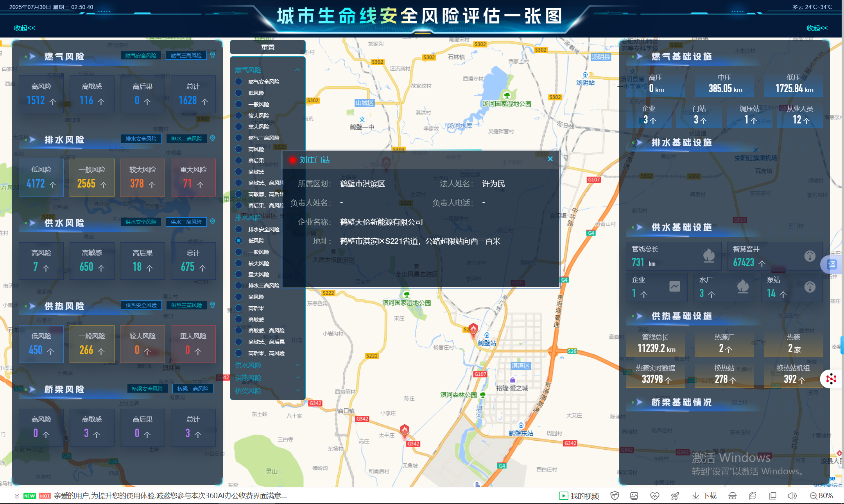The height and width of the screenshot is (504, 844).
Task: Select 较大风险 radio under 排水风险 section
Action: 239,263
